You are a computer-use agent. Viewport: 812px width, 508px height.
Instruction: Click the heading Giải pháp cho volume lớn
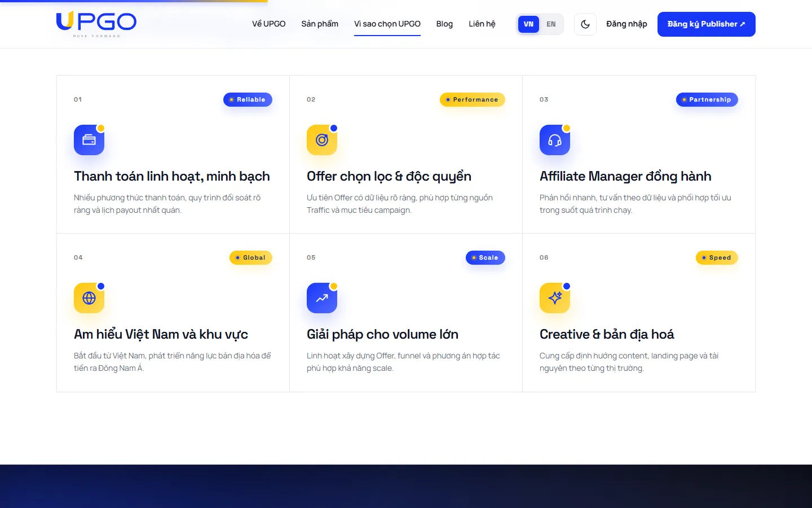pyautogui.click(x=382, y=334)
